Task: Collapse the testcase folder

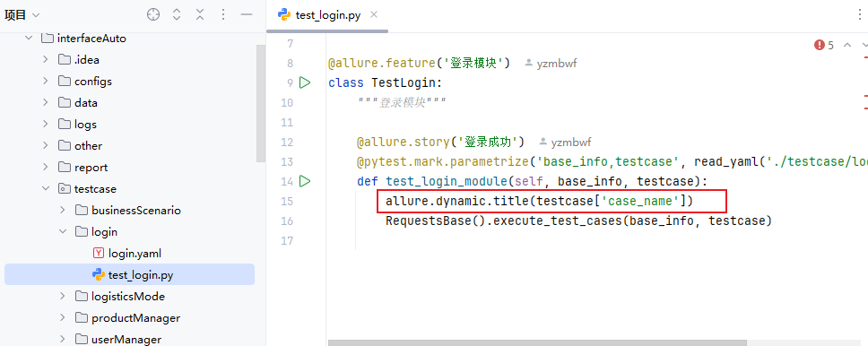Action: (x=46, y=189)
